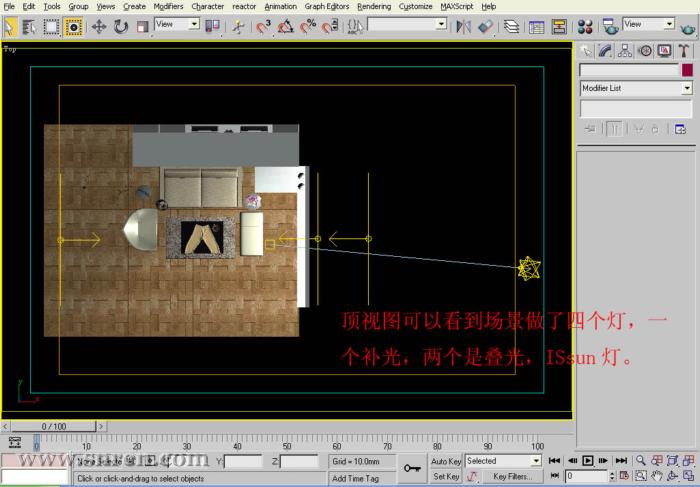This screenshot has height=487, width=700.
Task: Toggle Set Key mode button
Action: pyautogui.click(x=446, y=477)
